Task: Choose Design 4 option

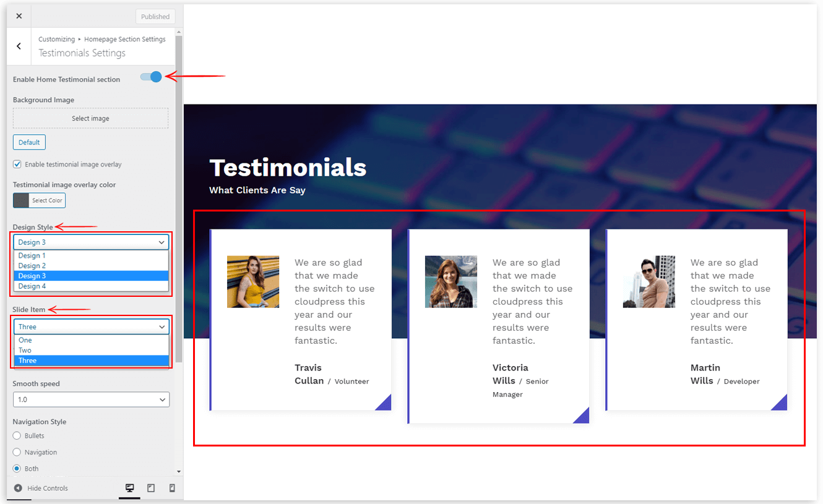Action: pos(91,286)
